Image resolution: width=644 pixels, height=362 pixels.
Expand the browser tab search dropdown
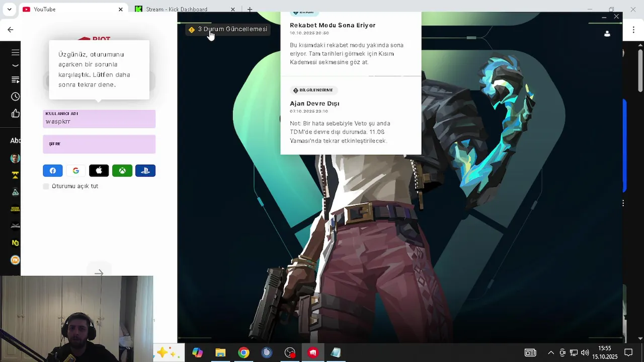pyautogui.click(x=9, y=10)
